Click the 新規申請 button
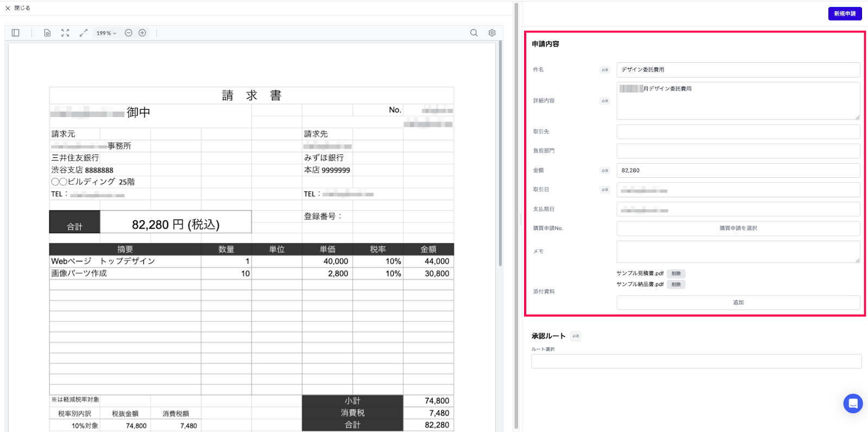868x432 pixels. coord(845,14)
